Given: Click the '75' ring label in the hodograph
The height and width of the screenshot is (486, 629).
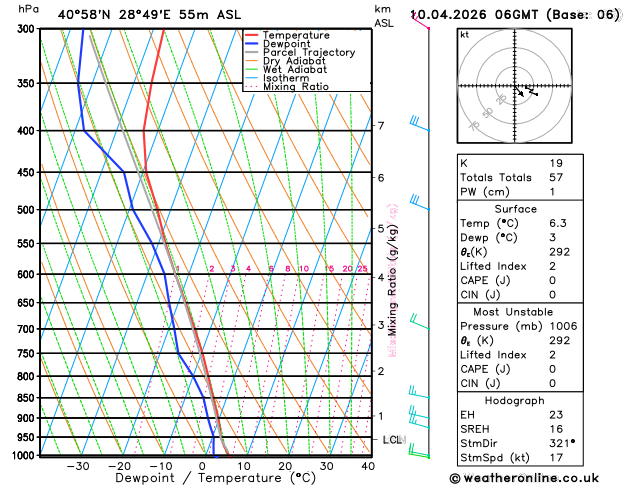Looking at the screenshot, I should [x=474, y=126].
